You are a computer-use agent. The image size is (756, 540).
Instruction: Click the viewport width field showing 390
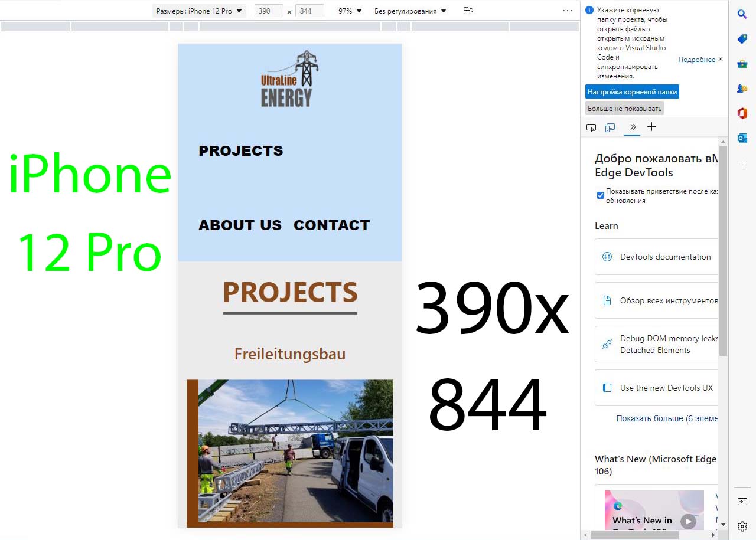tap(269, 11)
